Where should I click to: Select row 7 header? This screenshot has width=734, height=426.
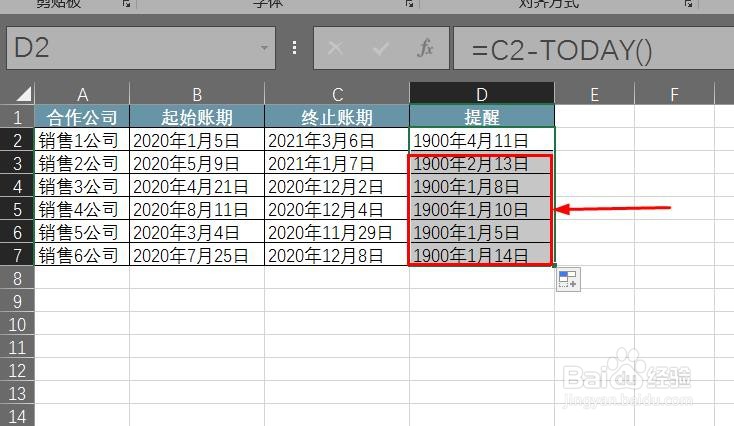17,254
